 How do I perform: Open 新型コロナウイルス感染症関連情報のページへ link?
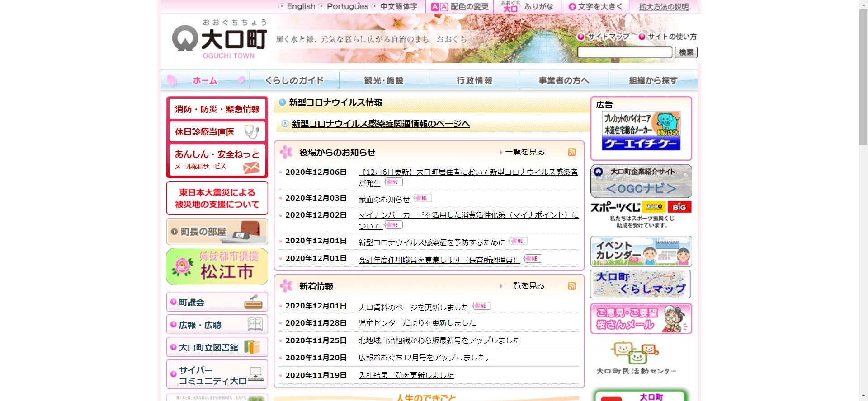click(381, 124)
